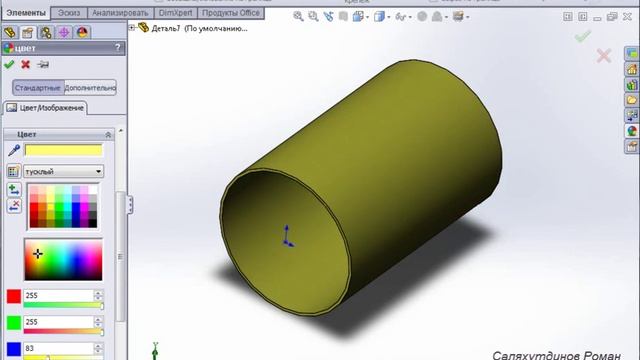Click the panel vertical scrollbar

(x=120, y=256)
